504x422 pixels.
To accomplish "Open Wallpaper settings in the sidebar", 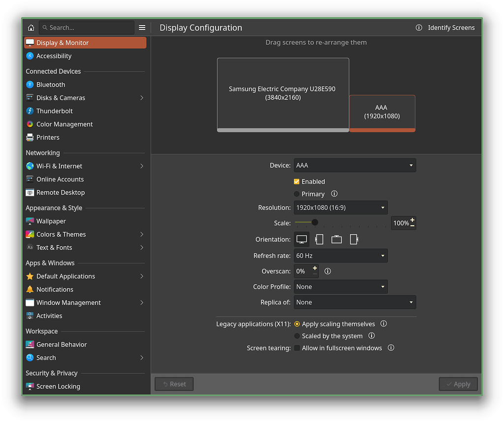I will point(31,221).
